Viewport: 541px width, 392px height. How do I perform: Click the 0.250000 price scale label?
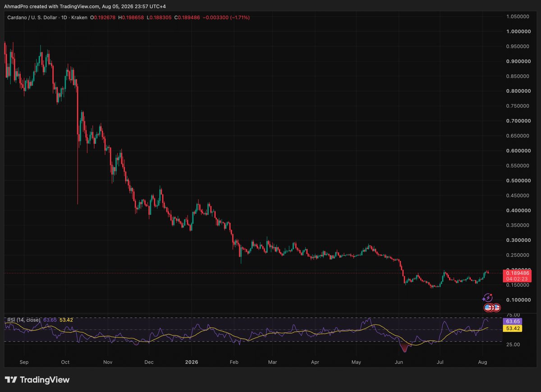[518, 255]
